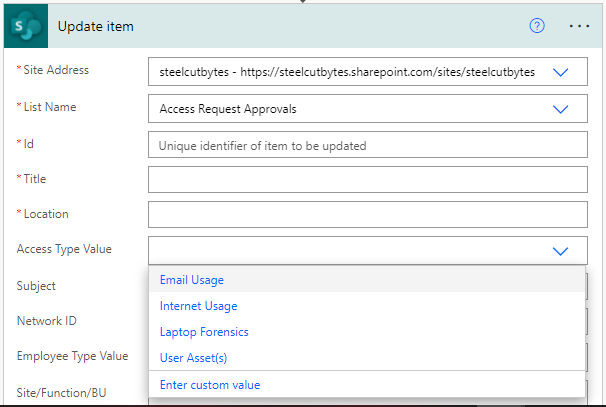Click the steelcutbytes site address text
The width and height of the screenshot is (606, 407).
click(346, 73)
